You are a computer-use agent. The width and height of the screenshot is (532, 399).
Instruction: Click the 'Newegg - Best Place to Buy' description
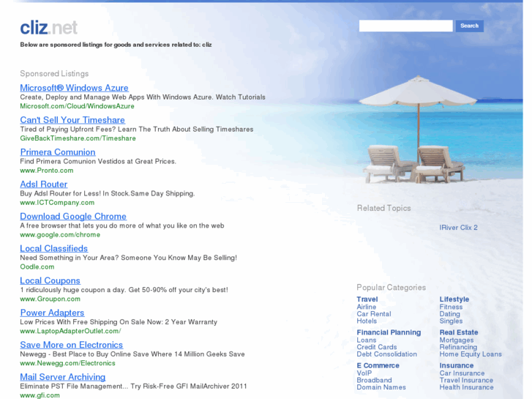coord(132,354)
